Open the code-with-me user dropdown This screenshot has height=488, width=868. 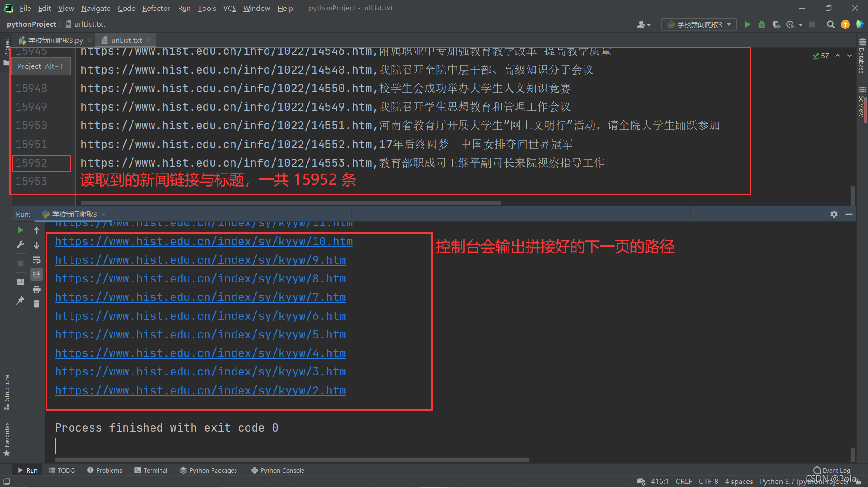(644, 24)
